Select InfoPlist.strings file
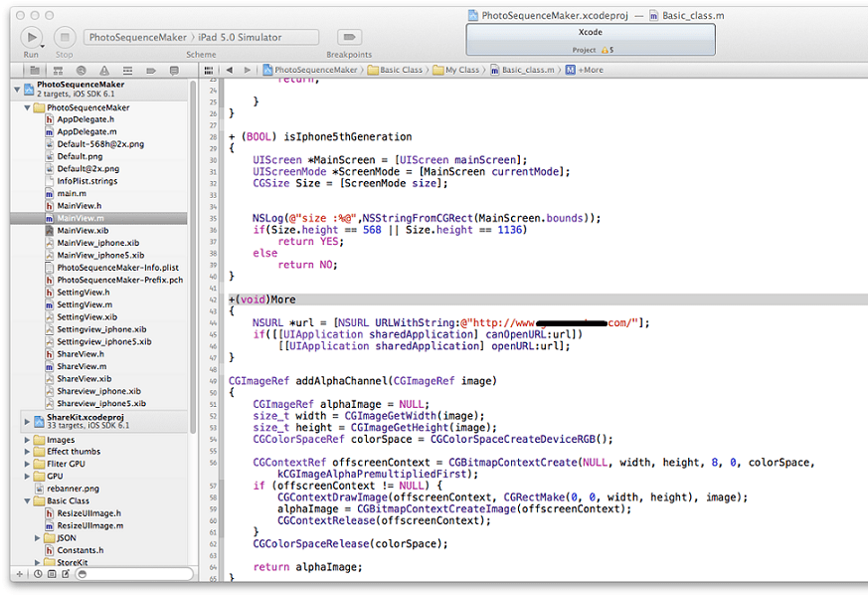The width and height of the screenshot is (868, 596). (87, 181)
